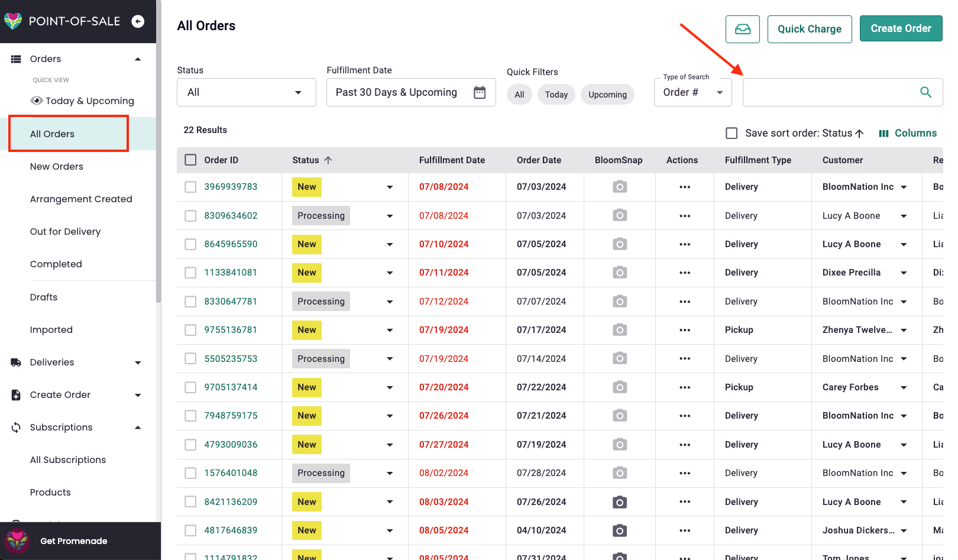The image size is (958, 560).
Task: Click the Subscriptions refresh icon
Action: 16,428
